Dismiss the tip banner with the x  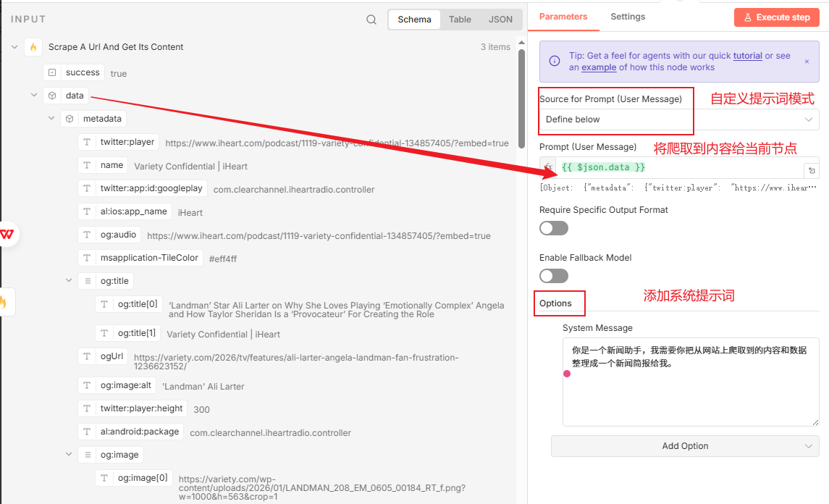coord(807,62)
